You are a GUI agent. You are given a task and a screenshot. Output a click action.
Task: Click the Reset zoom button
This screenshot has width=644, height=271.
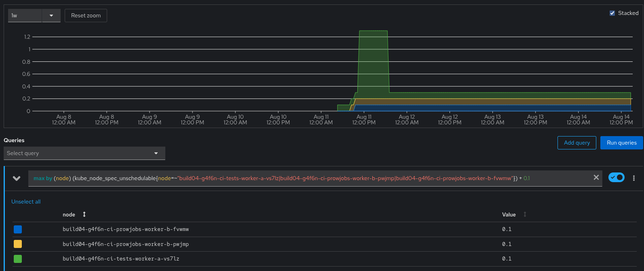point(86,15)
